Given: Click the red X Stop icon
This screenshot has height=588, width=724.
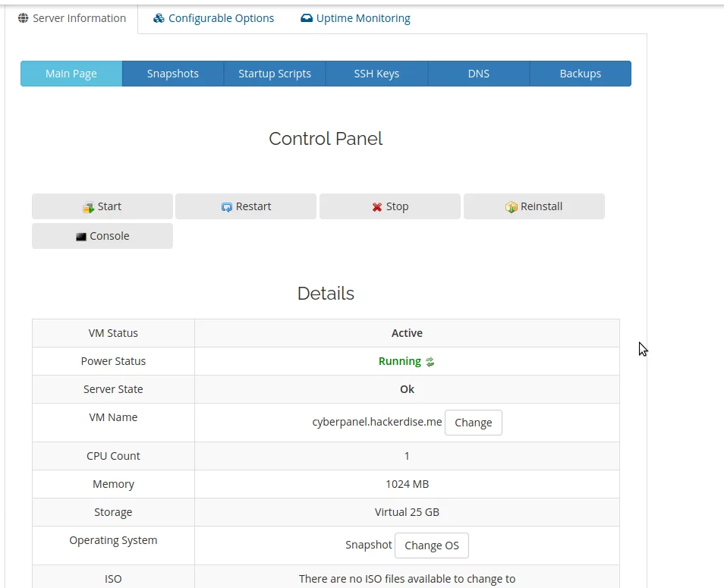Looking at the screenshot, I should (376, 207).
